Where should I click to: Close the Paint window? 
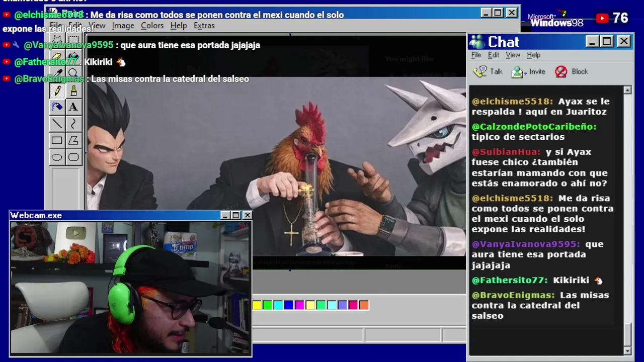coord(512,13)
